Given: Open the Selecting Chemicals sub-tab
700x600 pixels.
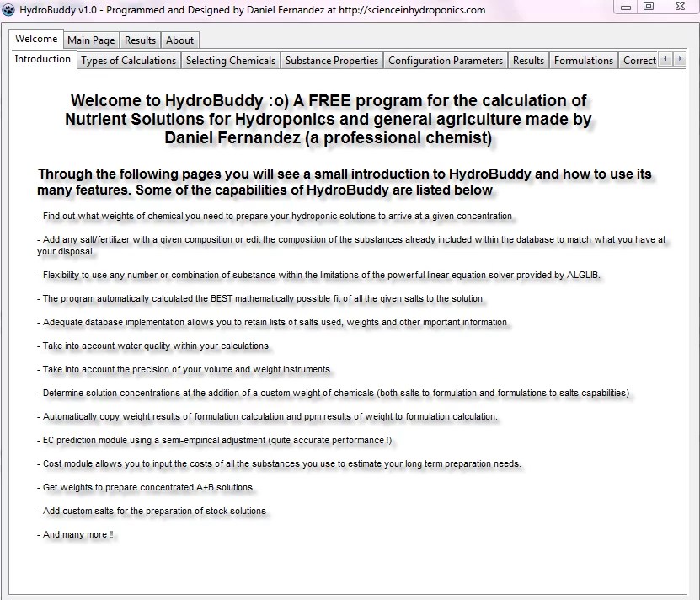Looking at the screenshot, I should (231, 61).
